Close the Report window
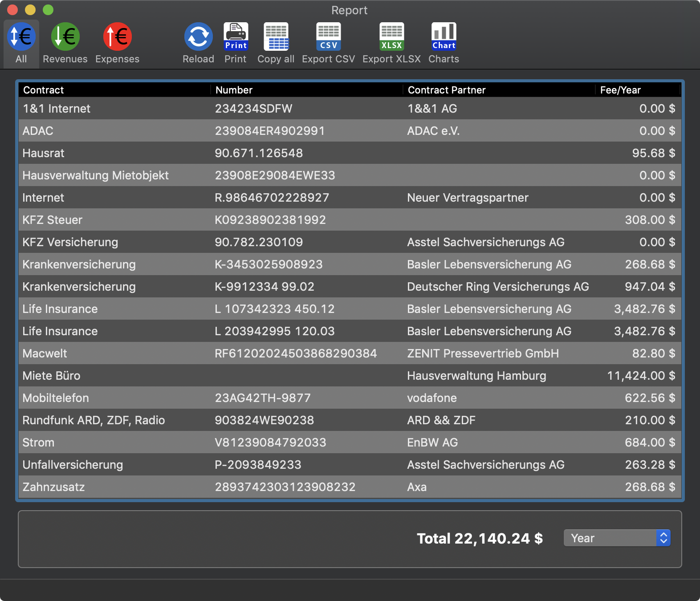 click(12, 10)
